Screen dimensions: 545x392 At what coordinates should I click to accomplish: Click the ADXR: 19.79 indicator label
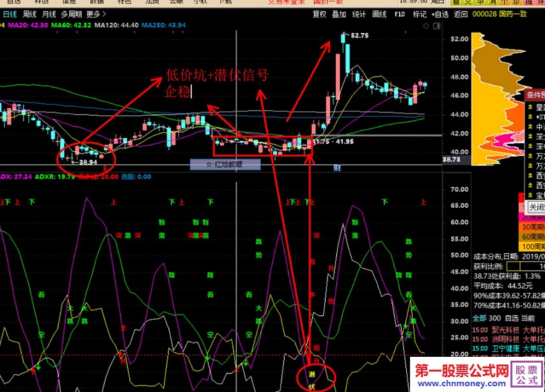click(54, 176)
